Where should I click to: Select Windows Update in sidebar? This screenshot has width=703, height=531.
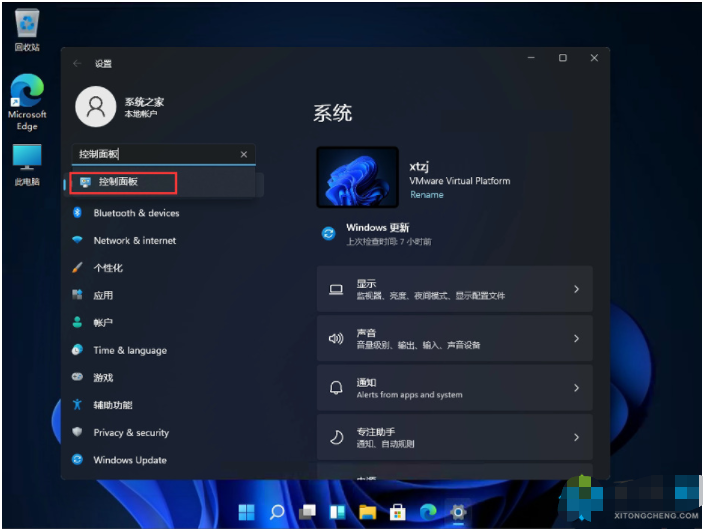(130, 460)
